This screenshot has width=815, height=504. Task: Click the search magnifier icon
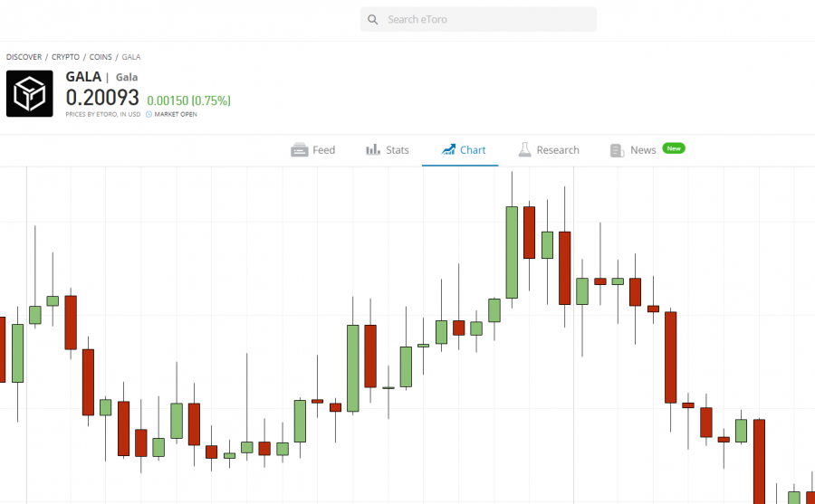coord(373,20)
